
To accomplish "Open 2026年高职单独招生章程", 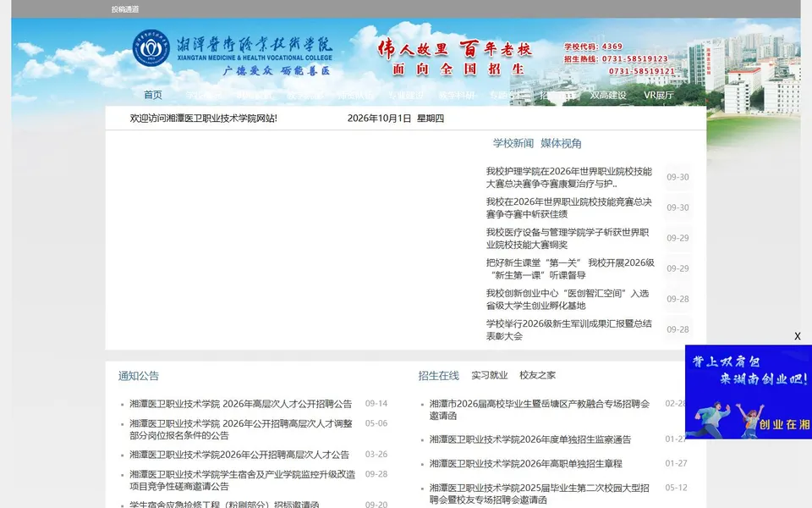I will pyautogui.click(x=525, y=464).
